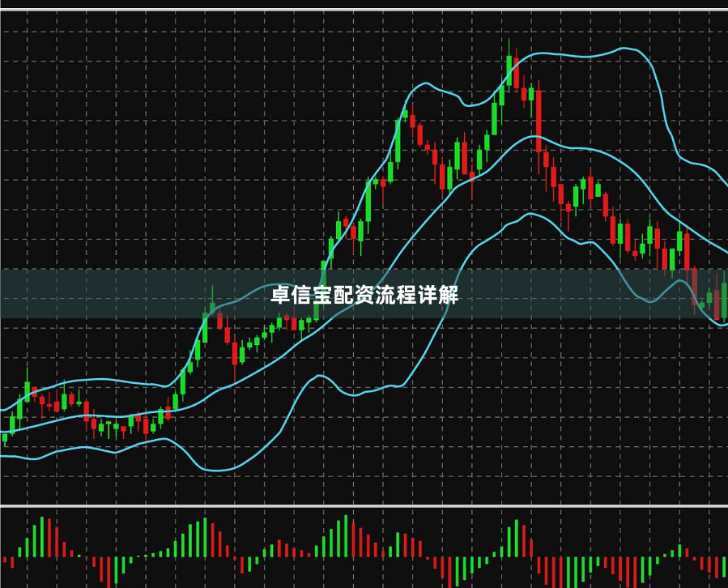Select the tall green candle just left of the title banner
Viewport: 728px width, 588px height.
[205, 327]
